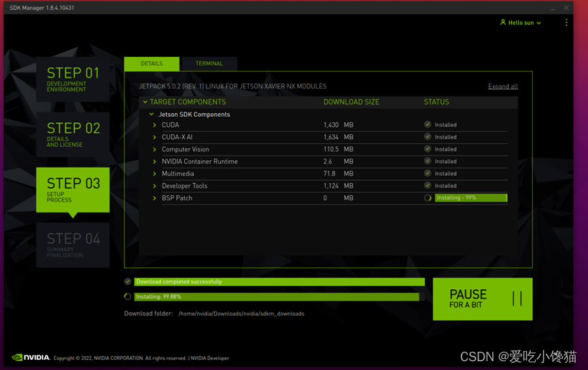Screen dimensions: 588x370
Task: Click the Download completed successfully progress bar
Action: (x=279, y=282)
